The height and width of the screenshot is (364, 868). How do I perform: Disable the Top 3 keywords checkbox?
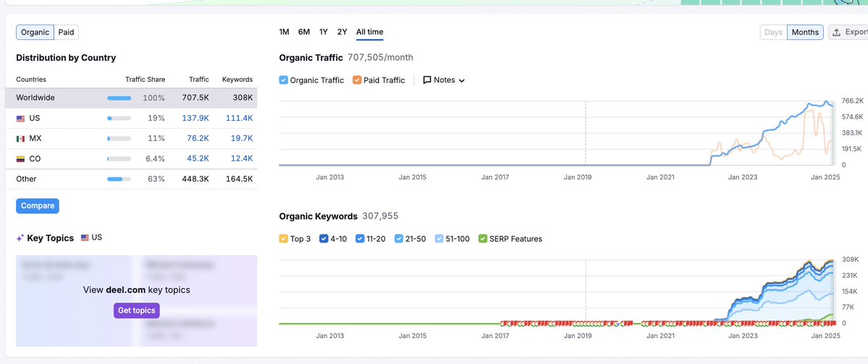(284, 239)
